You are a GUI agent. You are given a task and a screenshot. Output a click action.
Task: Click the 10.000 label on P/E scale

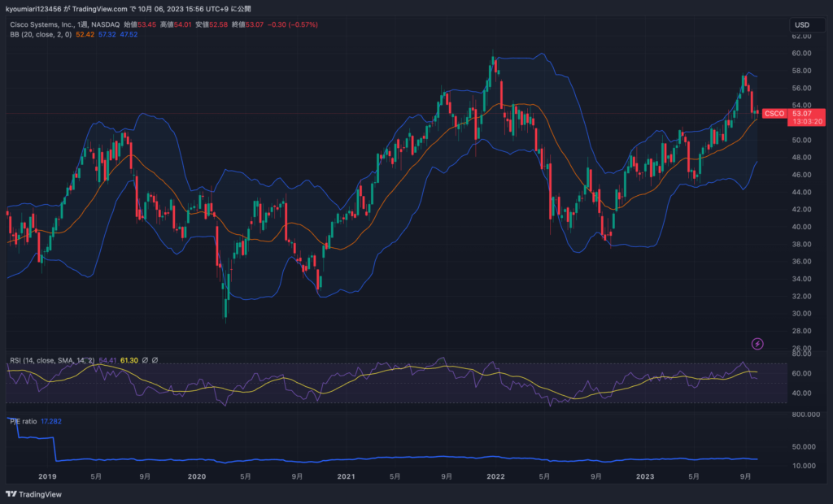(804, 466)
